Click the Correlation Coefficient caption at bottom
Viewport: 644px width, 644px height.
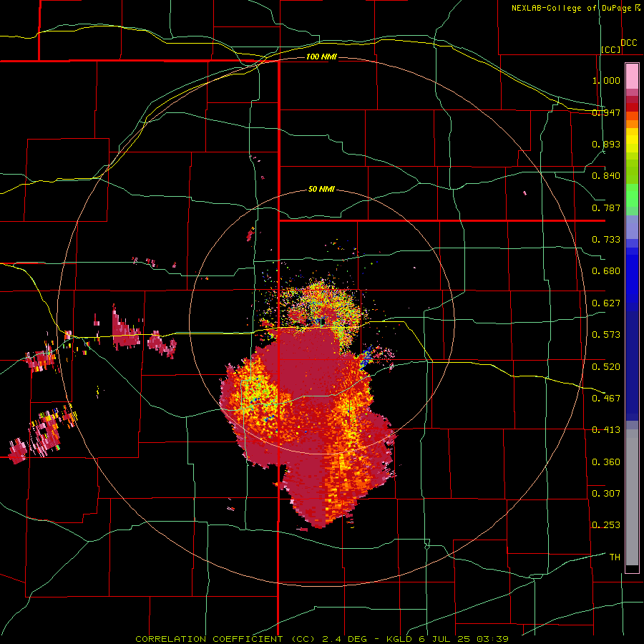click(x=322, y=639)
